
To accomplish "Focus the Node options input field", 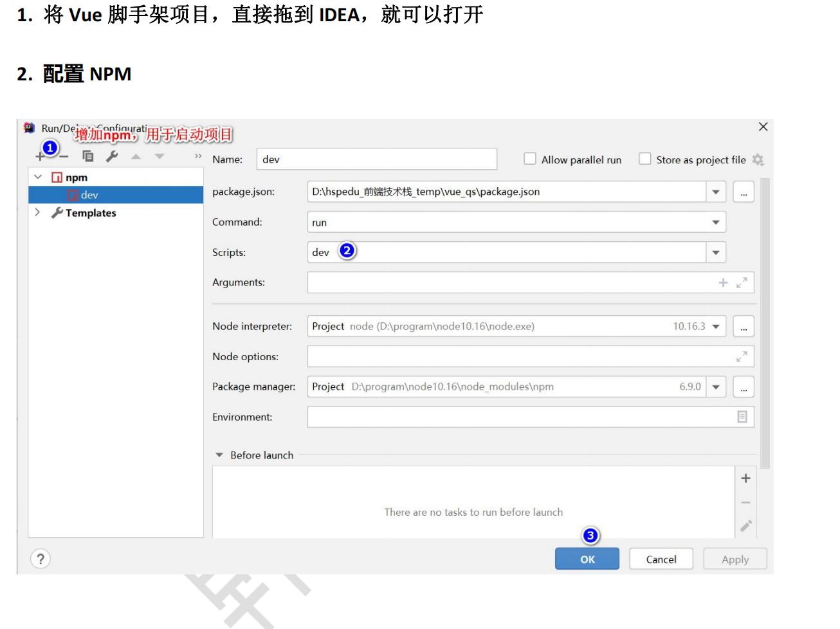I will pos(531,356).
